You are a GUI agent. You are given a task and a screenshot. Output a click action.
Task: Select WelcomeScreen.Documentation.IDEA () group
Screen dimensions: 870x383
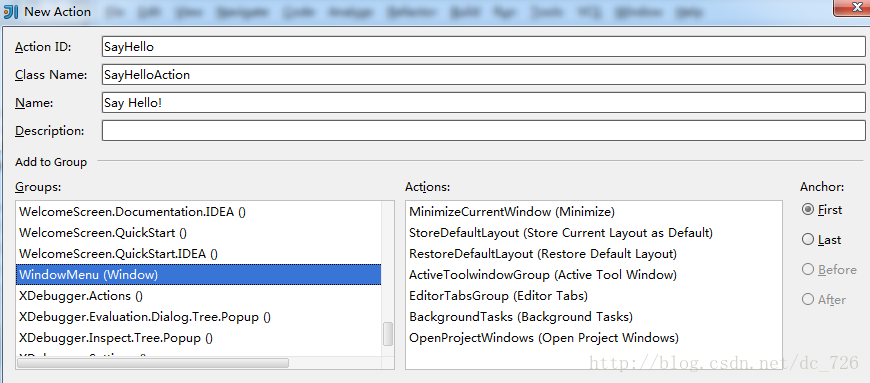click(199, 211)
